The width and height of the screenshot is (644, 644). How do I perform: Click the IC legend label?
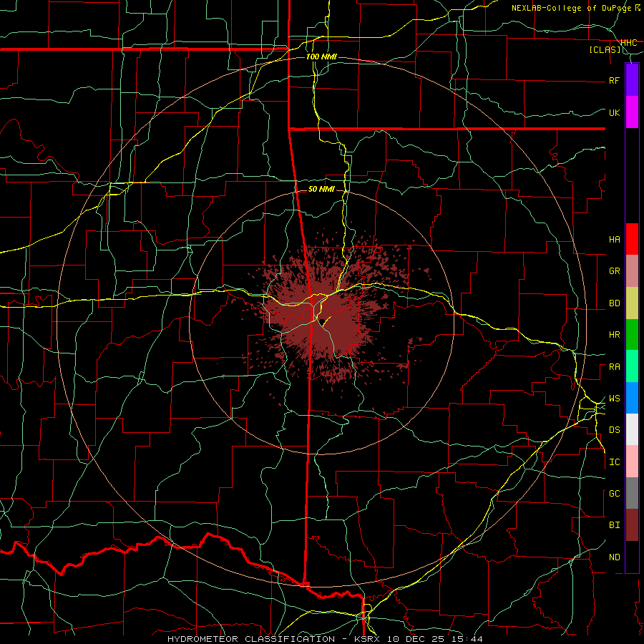pyautogui.click(x=614, y=462)
